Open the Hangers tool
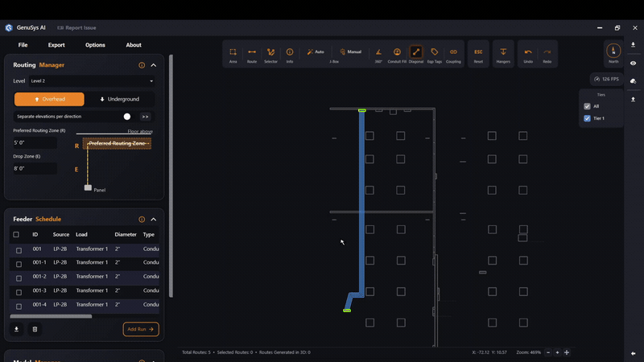Viewport: 644px width, 362px height. point(503,55)
